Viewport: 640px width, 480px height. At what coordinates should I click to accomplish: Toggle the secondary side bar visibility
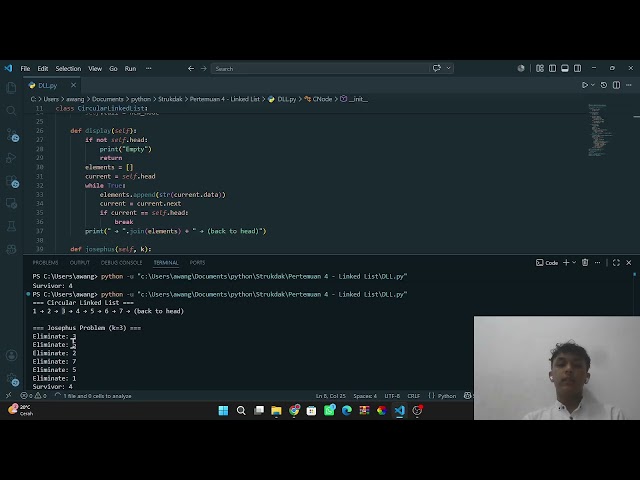pos(578,68)
